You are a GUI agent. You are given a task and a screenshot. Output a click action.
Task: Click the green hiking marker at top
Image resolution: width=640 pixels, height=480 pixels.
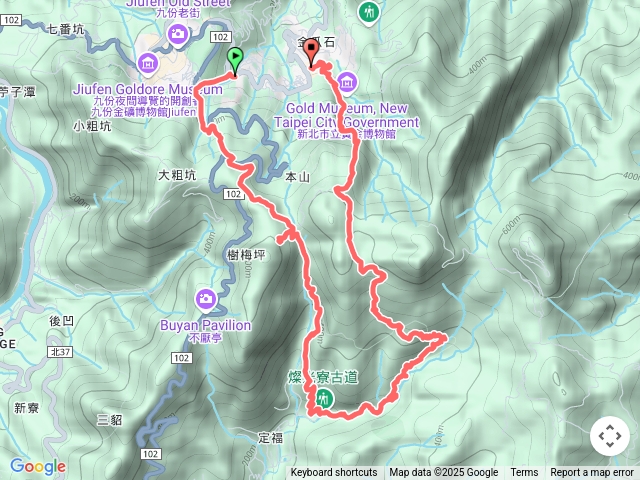[x=369, y=13]
